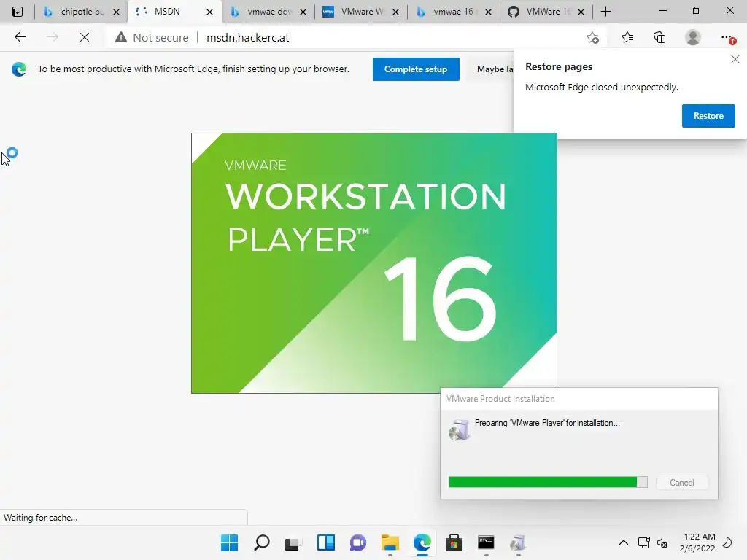Viewport: 747px width, 560px height.
Task: View the Not secure site info
Action: coord(152,38)
